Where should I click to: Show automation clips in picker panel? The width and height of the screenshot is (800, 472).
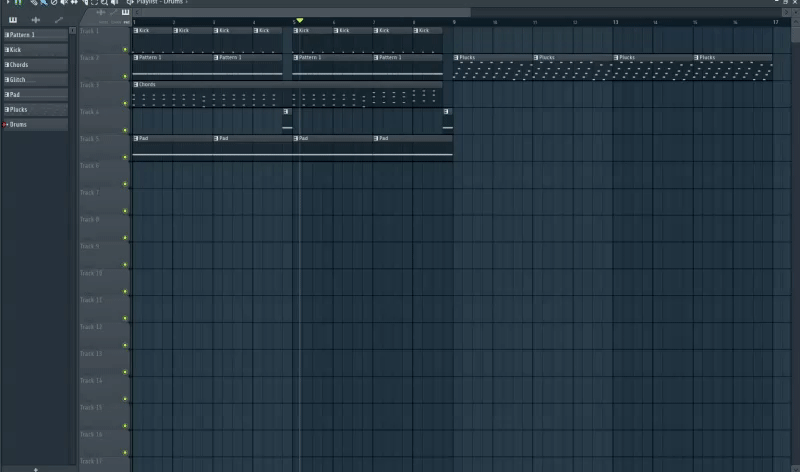[59, 20]
